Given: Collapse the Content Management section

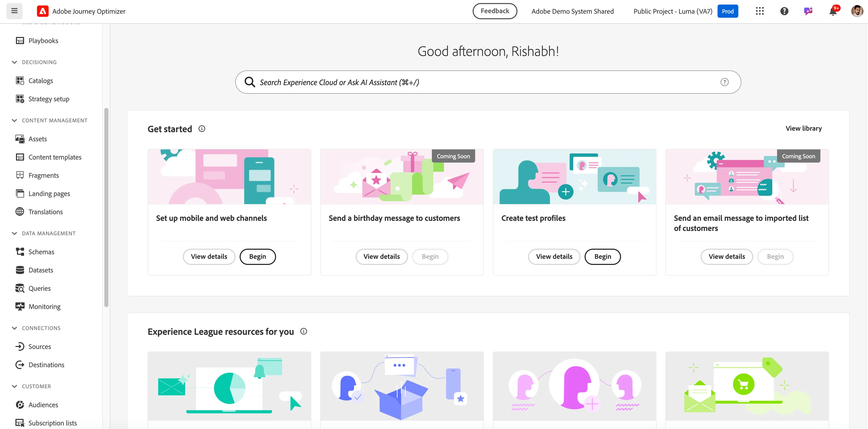Looking at the screenshot, I should click(14, 120).
